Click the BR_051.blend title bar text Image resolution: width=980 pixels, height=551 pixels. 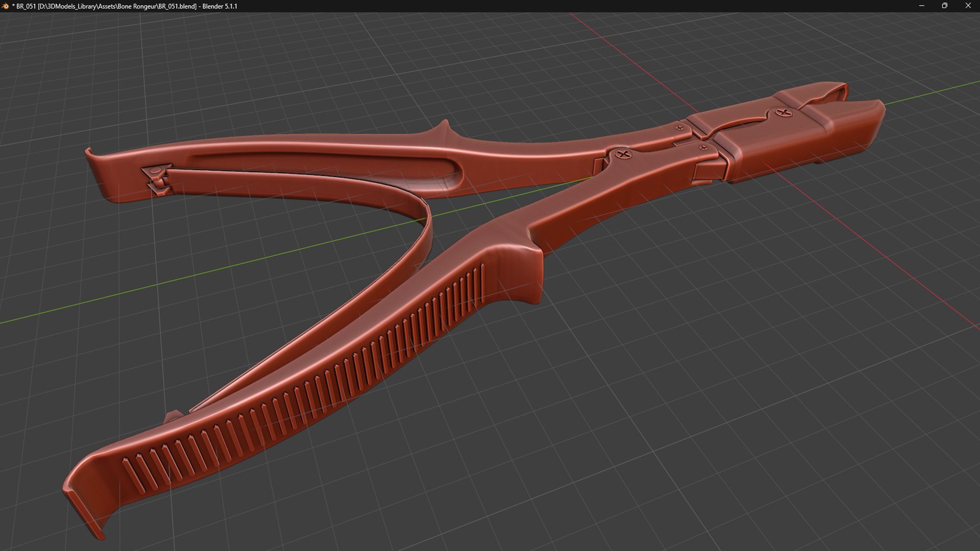(125, 6)
